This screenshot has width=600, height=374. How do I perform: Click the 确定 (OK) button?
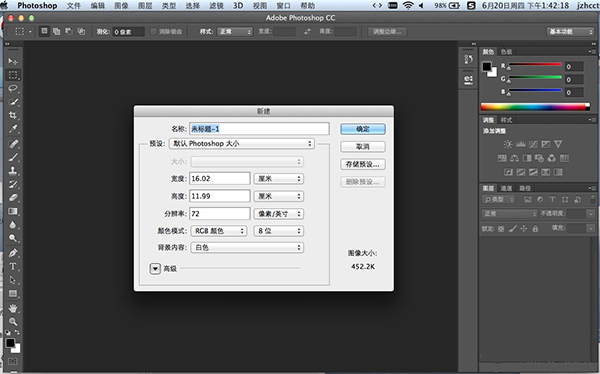click(x=363, y=129)
